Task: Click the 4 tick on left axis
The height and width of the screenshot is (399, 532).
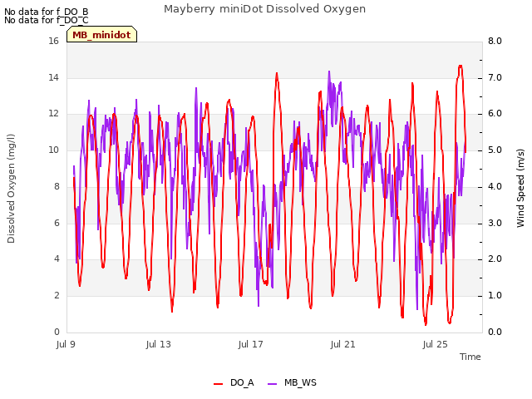Action: coord(57,259)
